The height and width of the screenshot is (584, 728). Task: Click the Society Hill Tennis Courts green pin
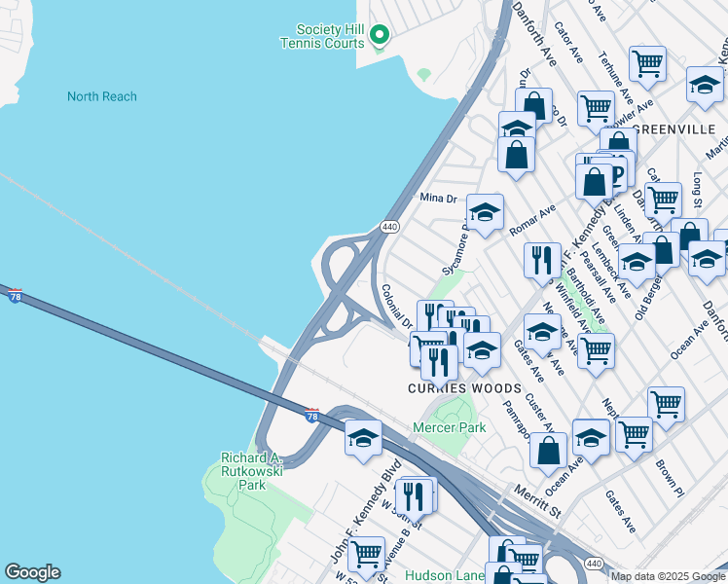coord(382,38)
